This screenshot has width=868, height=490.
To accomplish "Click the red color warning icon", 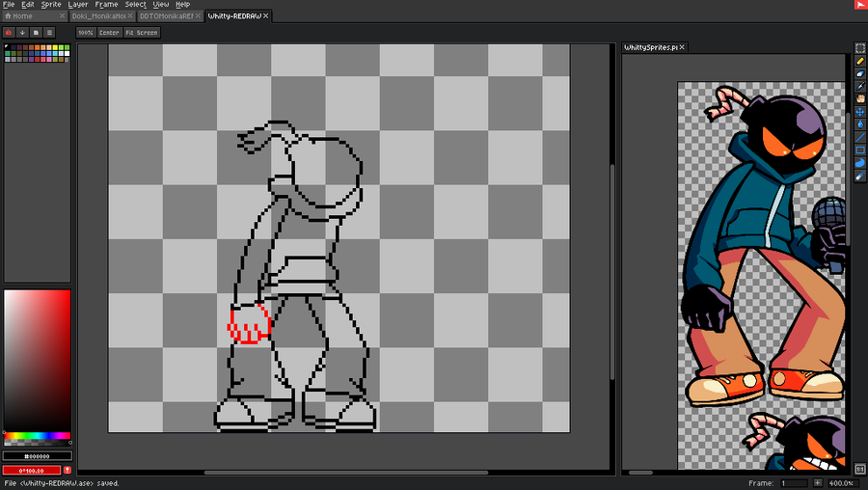I will point(68,470).
